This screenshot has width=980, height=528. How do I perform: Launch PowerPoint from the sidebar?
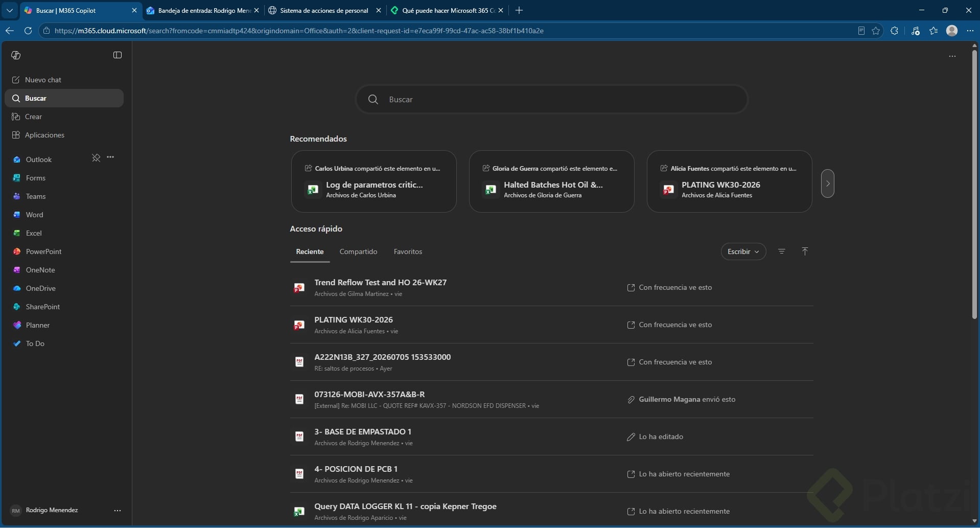point(64,251)
